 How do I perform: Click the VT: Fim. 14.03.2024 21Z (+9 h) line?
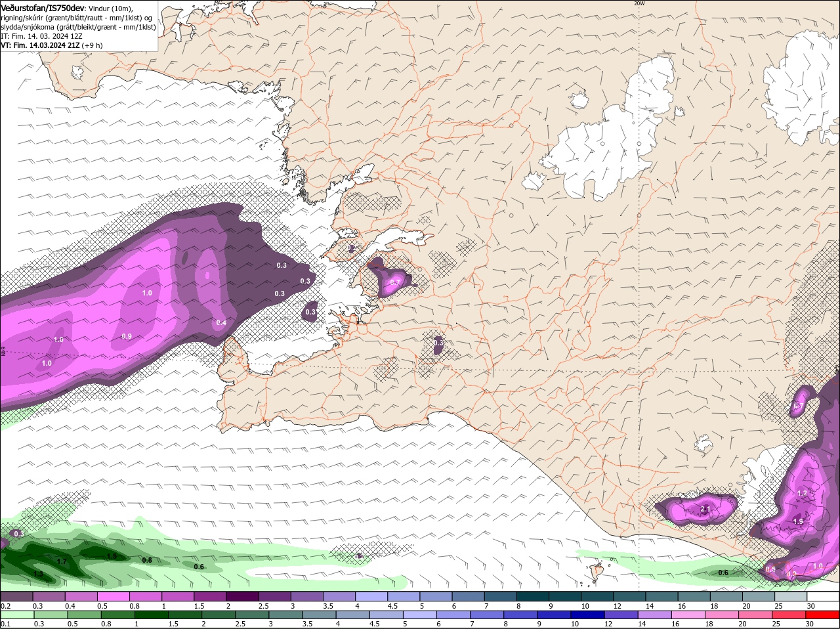51,45
